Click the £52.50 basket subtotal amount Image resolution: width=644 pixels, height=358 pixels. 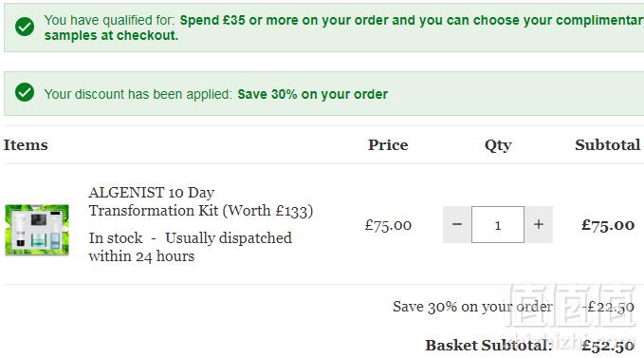tap(608, 346)
